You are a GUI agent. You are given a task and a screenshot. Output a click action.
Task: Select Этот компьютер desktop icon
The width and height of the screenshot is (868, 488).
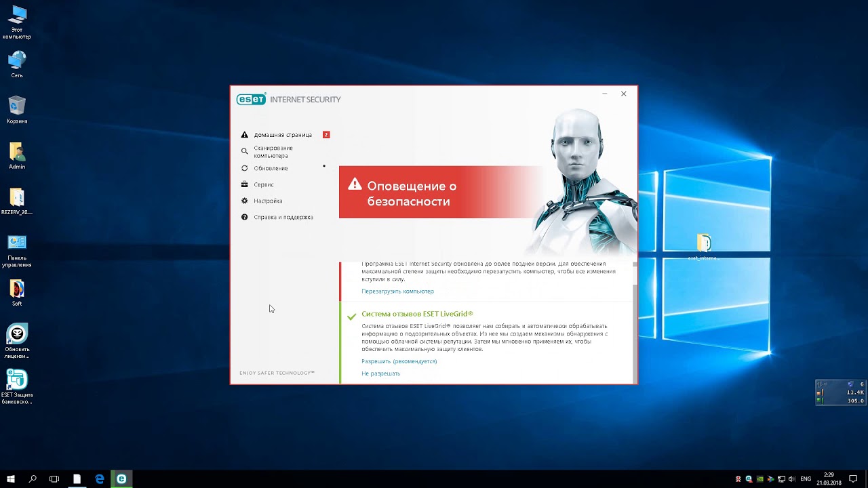tap(17, 22)
